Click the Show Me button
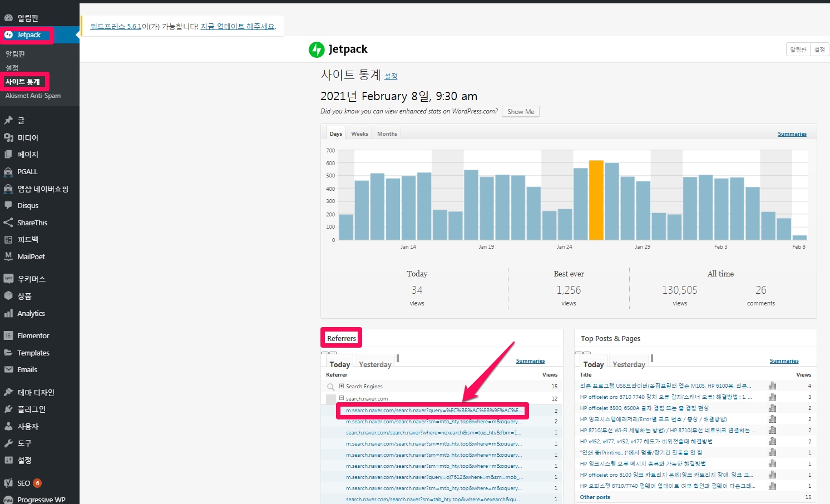This screenshot has width=830, height=504. pos(520,111)
